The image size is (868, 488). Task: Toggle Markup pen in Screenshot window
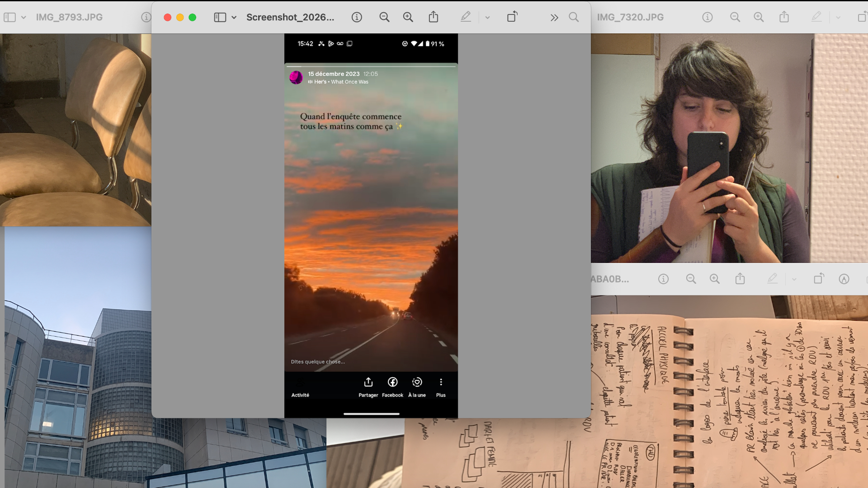pos(466,17)
